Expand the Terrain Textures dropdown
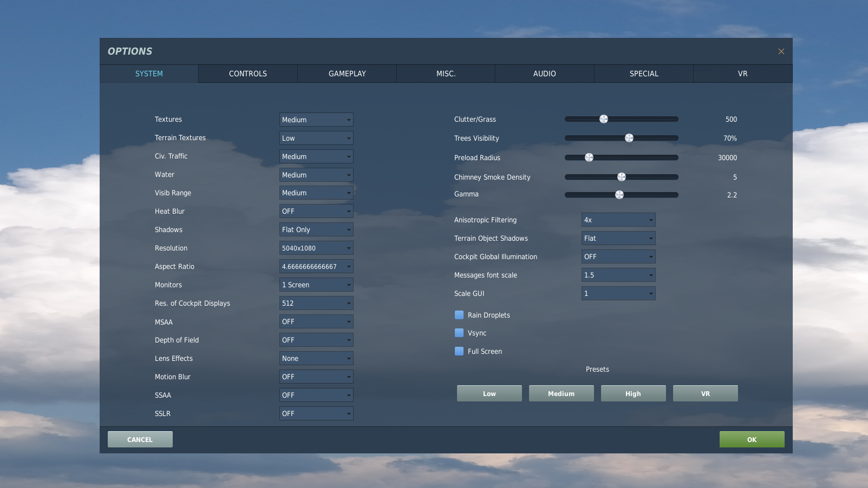868x488 pixels. 316,138
